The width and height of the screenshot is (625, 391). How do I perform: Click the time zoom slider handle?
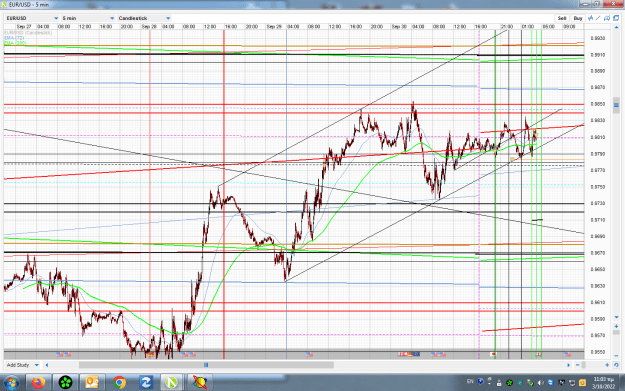[x=584, y=365]
